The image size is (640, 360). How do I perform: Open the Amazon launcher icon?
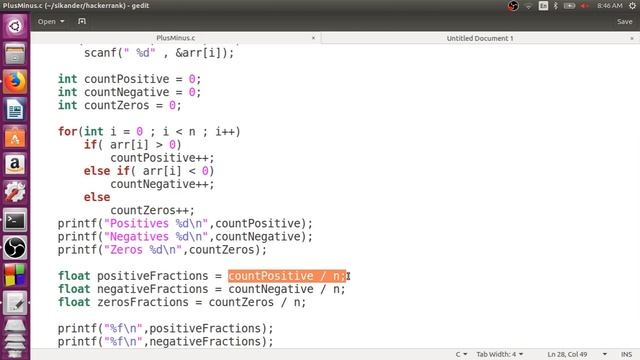15,164
